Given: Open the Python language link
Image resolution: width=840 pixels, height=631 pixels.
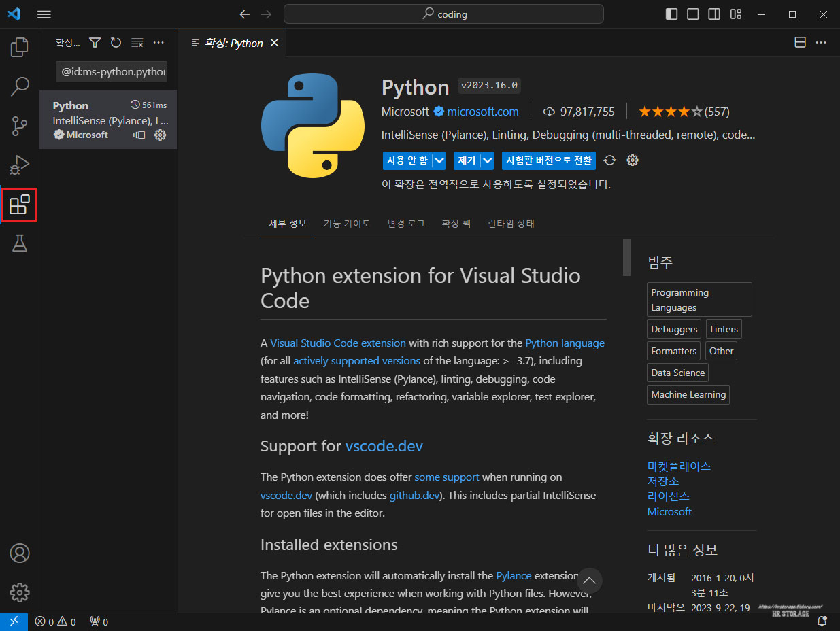Looking at the screenshot, I should click(x=565, y=343).
